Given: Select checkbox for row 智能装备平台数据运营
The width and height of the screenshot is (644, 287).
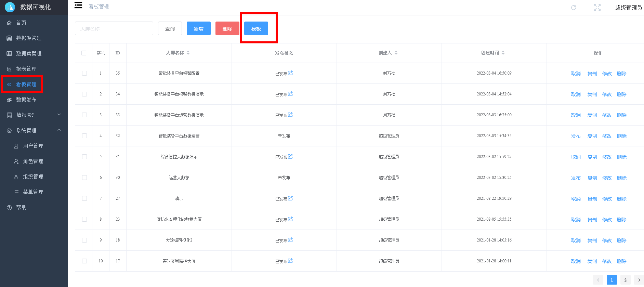Looking at the screenshot, I should coord(84,136).
